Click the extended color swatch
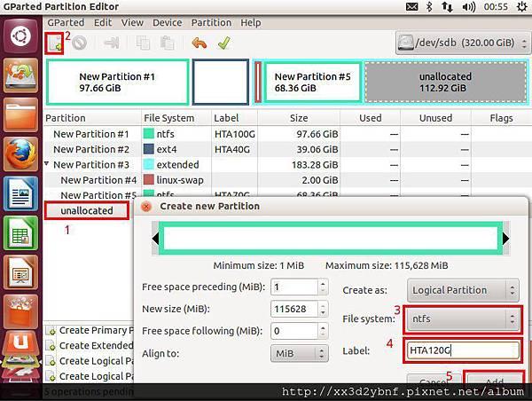The height and width of the screenshot is (401, 532). pyautogui.click(x=149, y=164)
